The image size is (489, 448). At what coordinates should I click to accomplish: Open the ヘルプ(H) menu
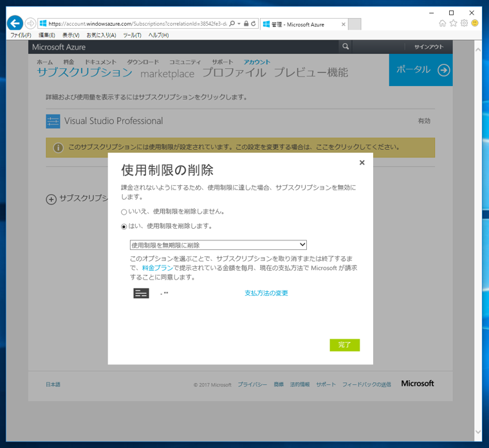tap(158, 35)
